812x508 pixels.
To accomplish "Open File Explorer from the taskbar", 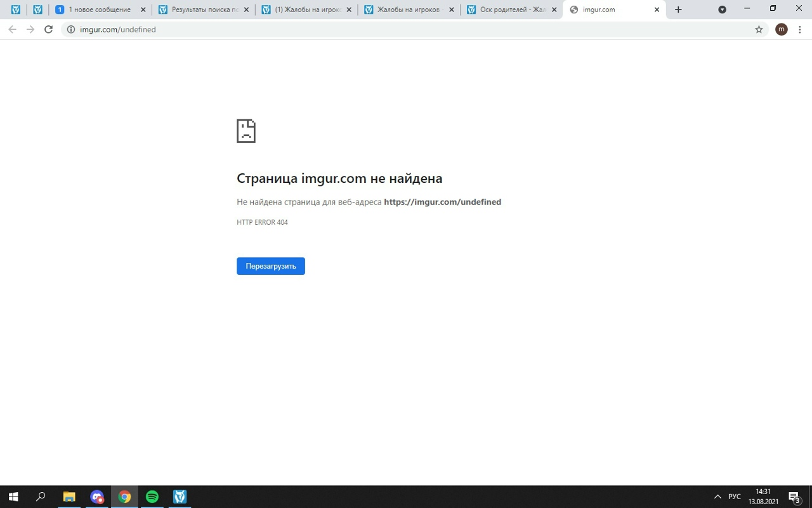I will (69, 497).
